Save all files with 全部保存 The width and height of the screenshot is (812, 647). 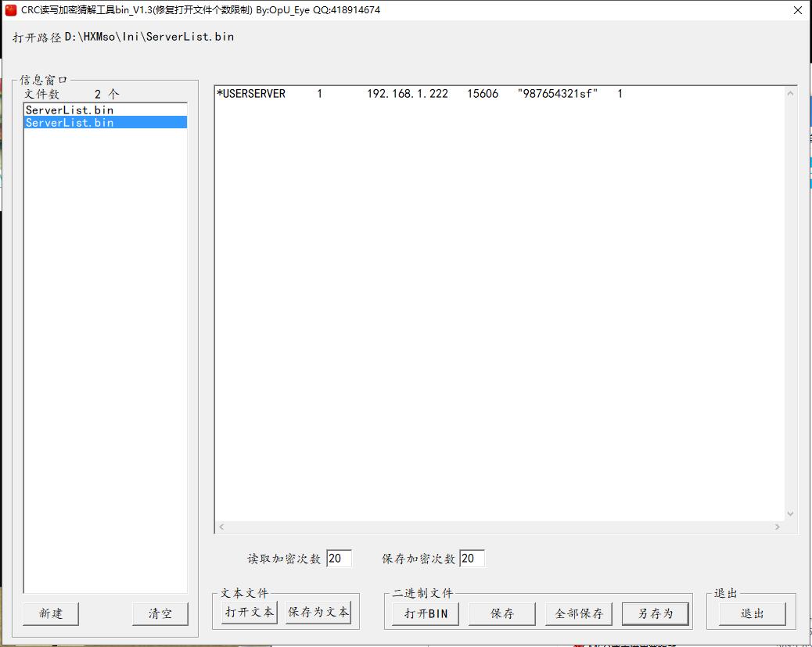click(578, 613)
